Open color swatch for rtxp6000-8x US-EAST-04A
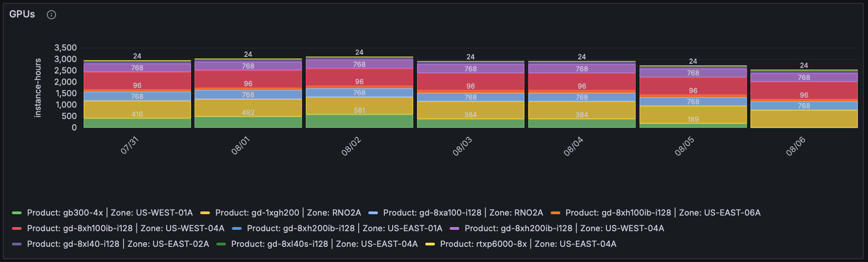 430,244
